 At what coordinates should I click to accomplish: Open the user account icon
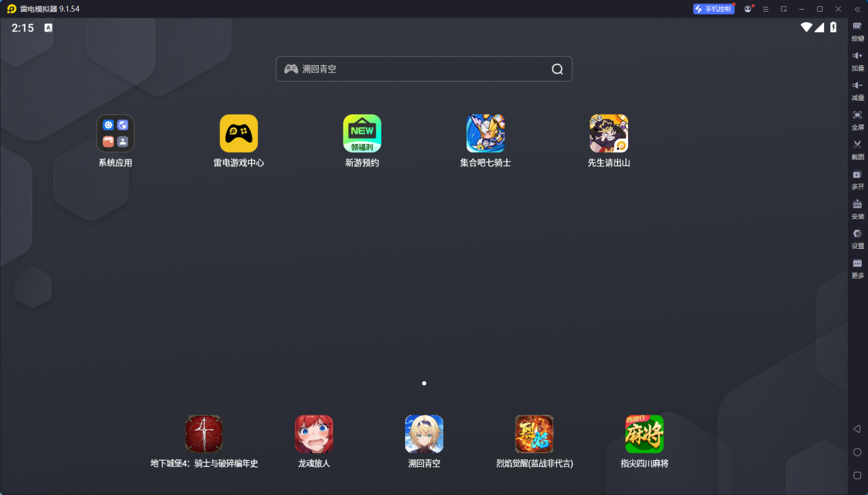tap(748, 9)
